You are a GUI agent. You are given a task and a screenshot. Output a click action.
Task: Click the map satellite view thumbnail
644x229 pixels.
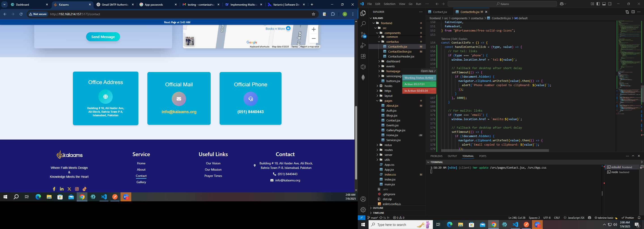pos(190,41)
